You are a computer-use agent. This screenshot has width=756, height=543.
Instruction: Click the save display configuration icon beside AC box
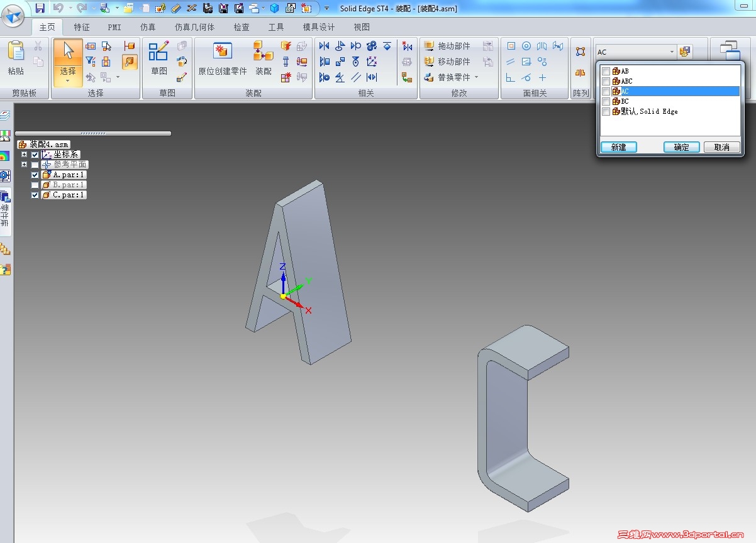685,52
